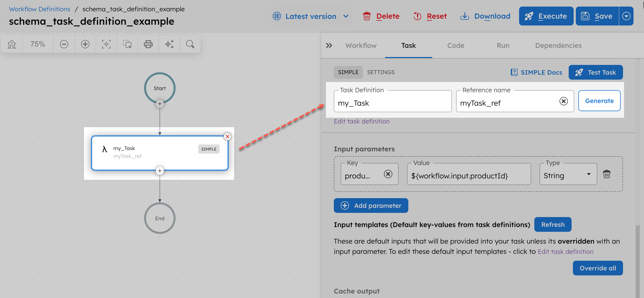The image size is (644, 298).
Task: Delete the productId input parameter row
Action: tap(606, 174)
